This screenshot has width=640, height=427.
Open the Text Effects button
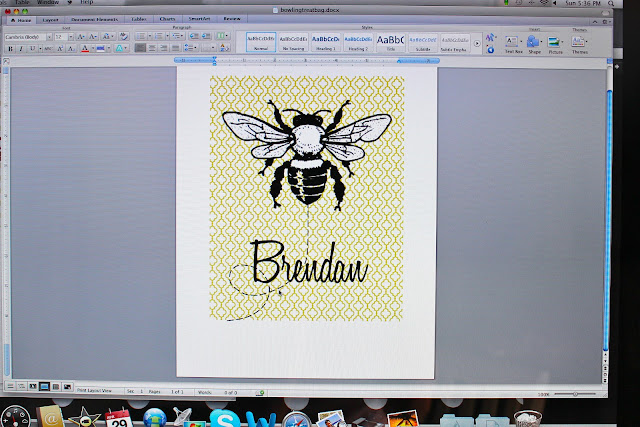120,49
